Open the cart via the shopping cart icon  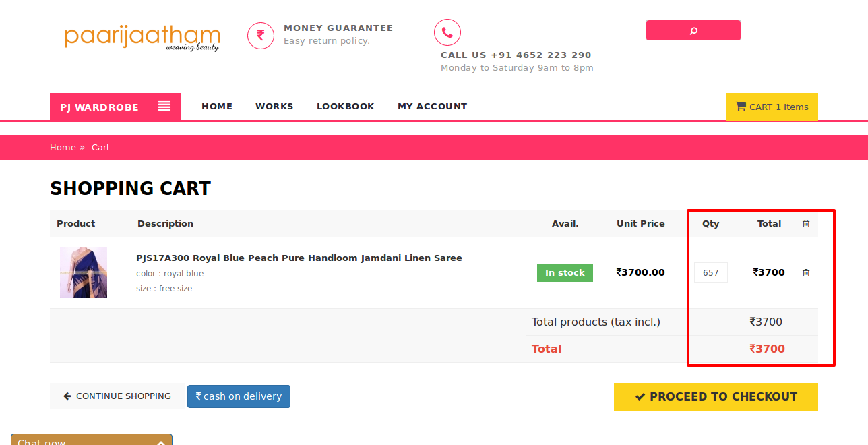click(741, 106)
